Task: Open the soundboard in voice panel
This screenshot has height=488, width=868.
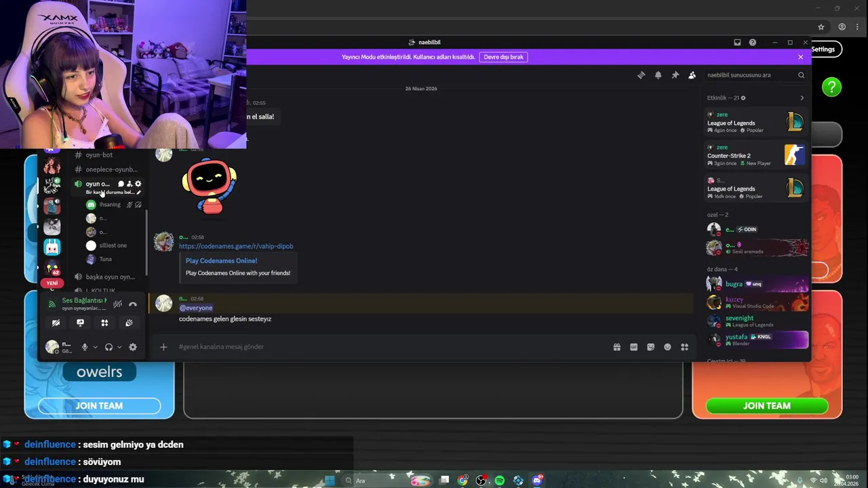Action: [x=129, y=323]
